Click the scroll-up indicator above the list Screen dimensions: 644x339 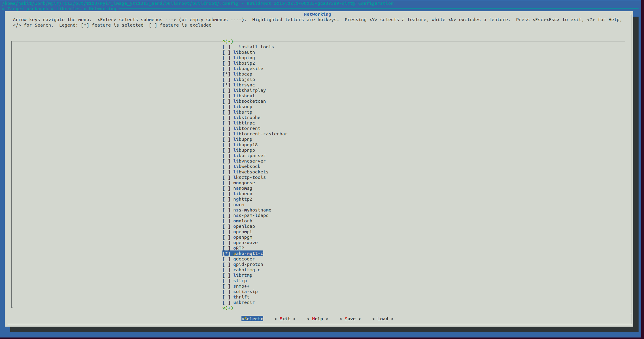coord(228,41)
